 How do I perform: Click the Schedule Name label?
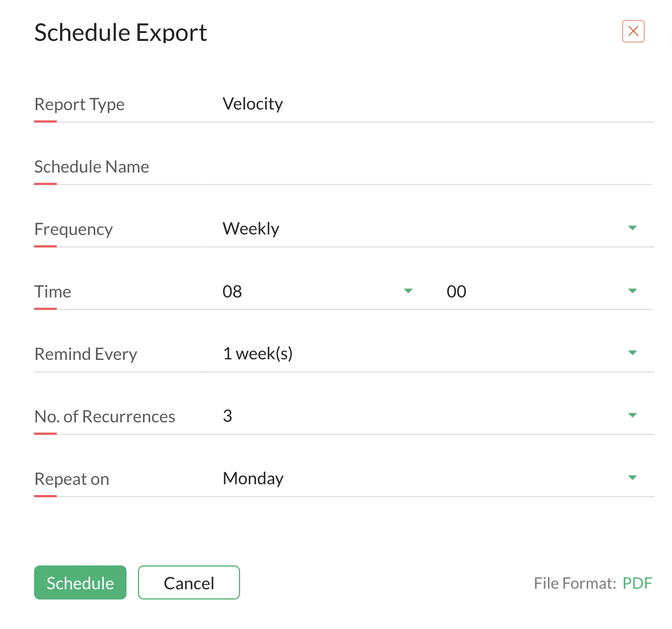92,166
